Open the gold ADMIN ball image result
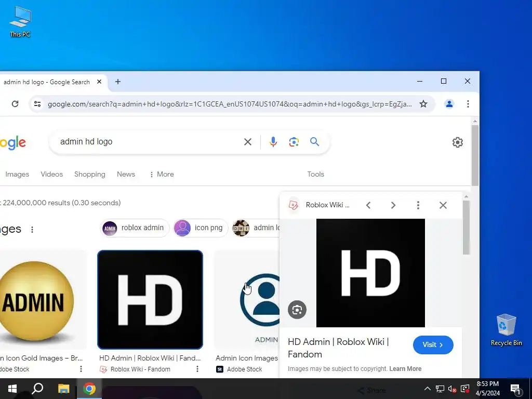 (x=37, y=300)
